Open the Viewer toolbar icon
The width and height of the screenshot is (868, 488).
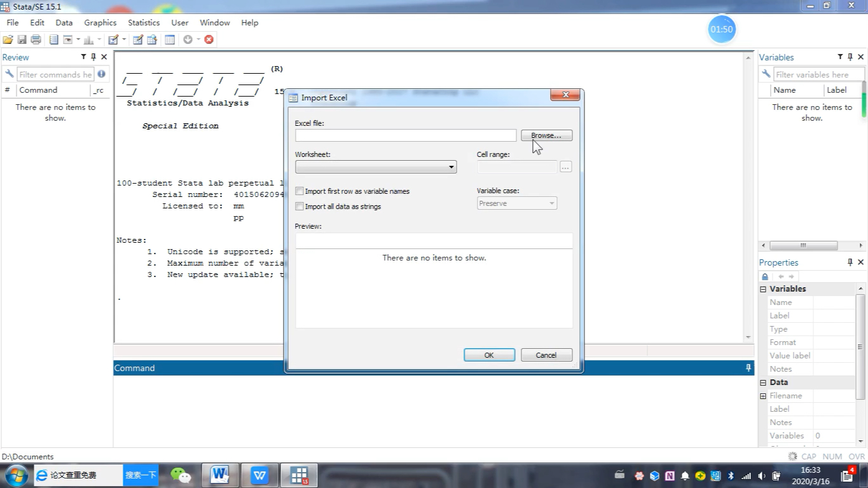pyautogui.click(x=67, y=39)
